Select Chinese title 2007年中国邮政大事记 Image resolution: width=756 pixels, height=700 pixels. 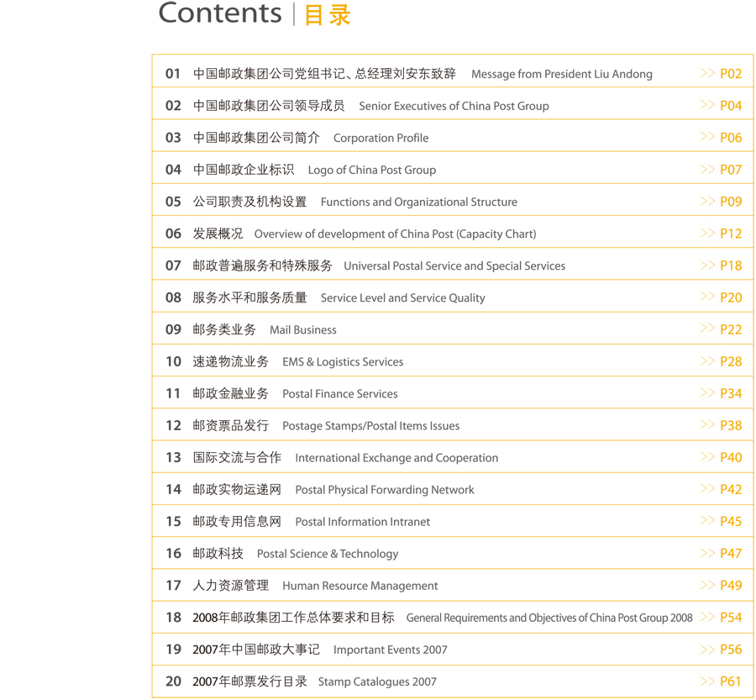(256, 650)
